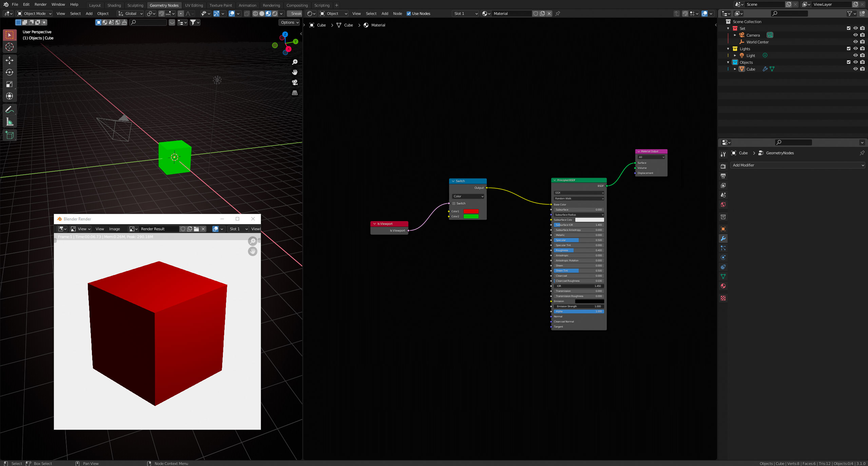Activate the Rotate tool

point(9,72)
